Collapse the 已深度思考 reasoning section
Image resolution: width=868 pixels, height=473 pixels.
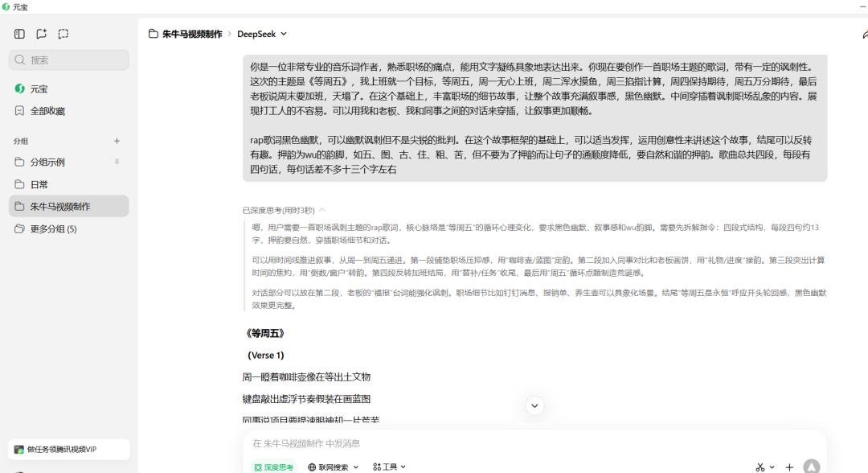(x=324, y=209)
